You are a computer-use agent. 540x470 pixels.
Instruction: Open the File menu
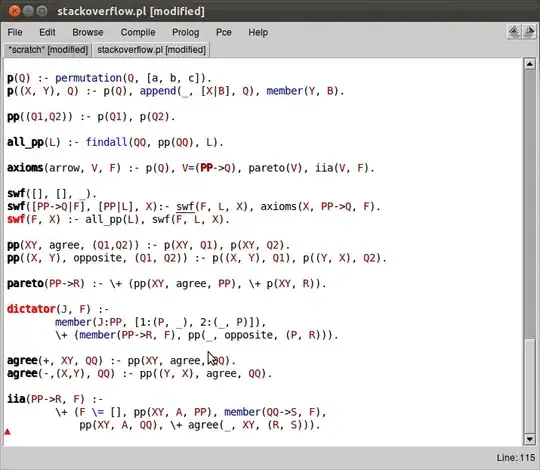(15, 32)
